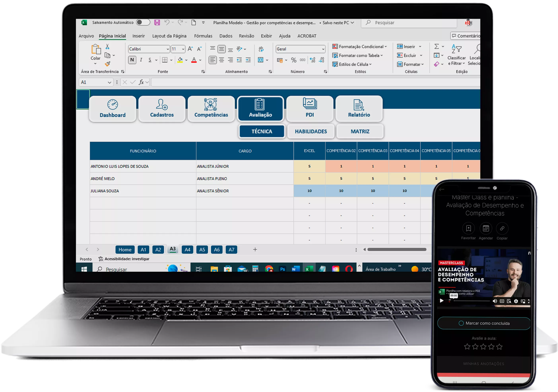Click the Undo arrow icon
The width and height of the screenshot is (558, 392).
tap(167, 22)
